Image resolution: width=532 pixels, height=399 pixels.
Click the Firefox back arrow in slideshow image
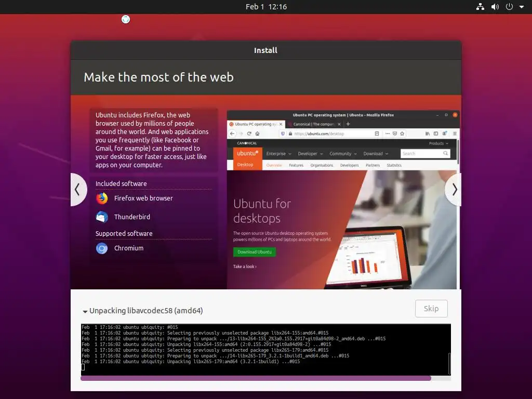coord(232,134)
